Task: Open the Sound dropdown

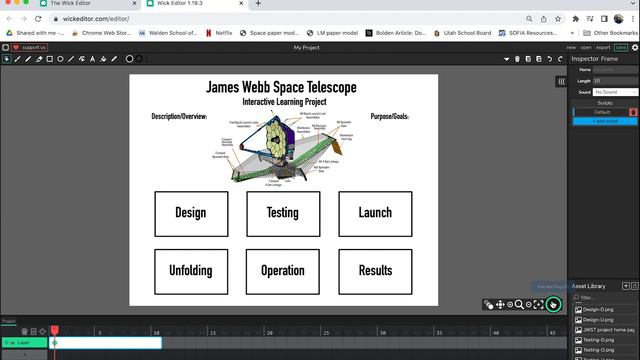Action: (x=615, y=92)
